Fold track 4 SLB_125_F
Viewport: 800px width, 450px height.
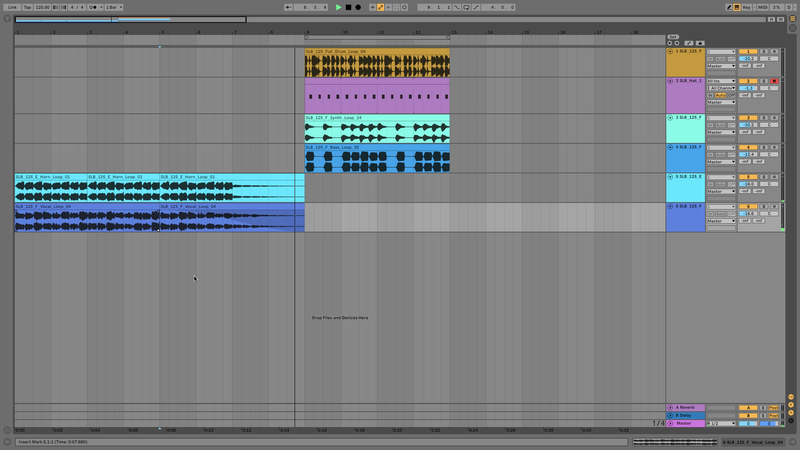(670, 147)
